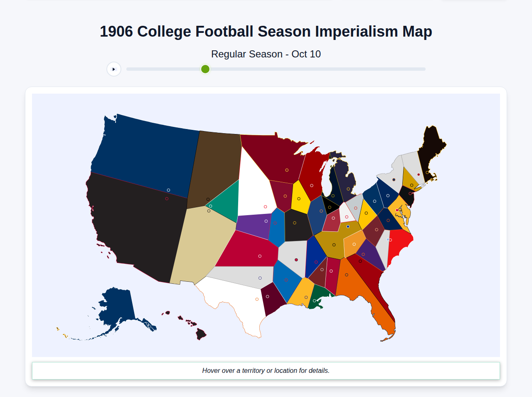
Task: Select the white circle marker in Nevada's blue territory
Action: click(168, 189)
